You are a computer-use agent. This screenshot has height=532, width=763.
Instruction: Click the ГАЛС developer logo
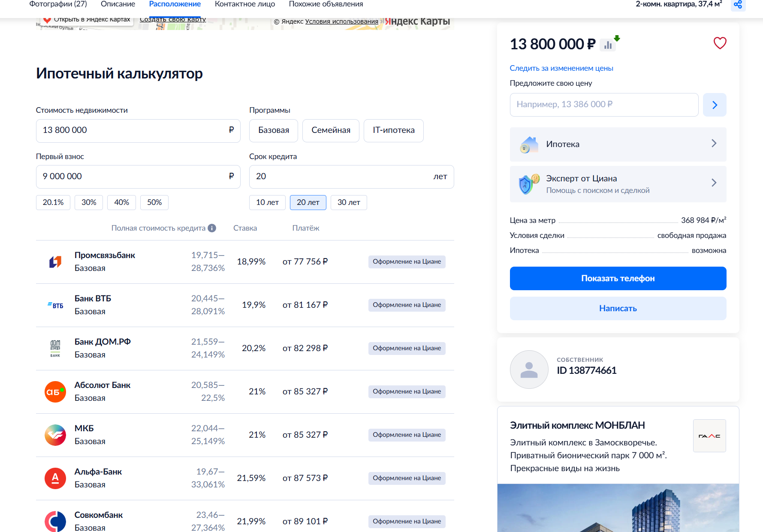pyautogui.click(x=709, y=436)
